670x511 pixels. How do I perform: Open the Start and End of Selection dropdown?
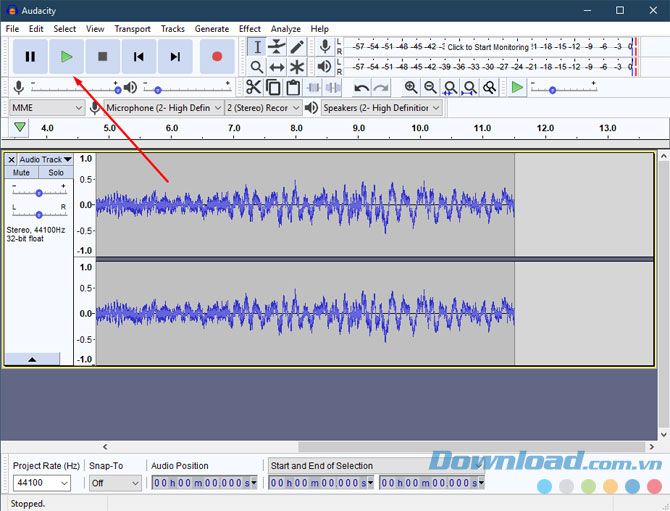pyautogui.click(x=376, y=466)
